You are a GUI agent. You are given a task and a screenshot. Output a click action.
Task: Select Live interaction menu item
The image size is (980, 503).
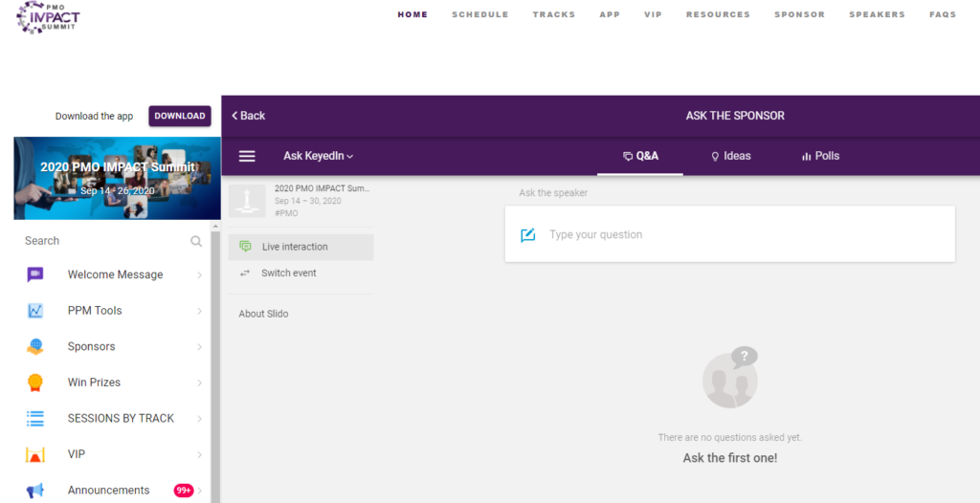[x=301, y=247]
